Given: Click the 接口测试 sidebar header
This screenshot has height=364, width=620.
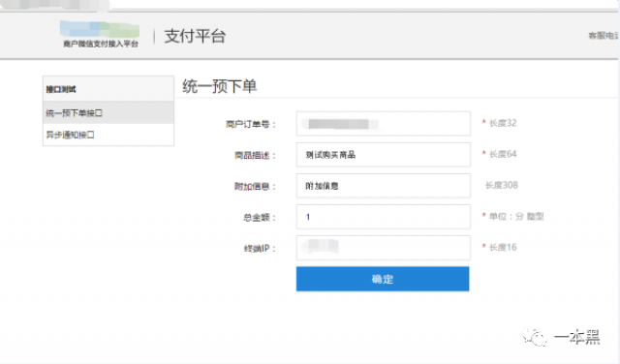Looking at the screenshot, I should (108, 89).
